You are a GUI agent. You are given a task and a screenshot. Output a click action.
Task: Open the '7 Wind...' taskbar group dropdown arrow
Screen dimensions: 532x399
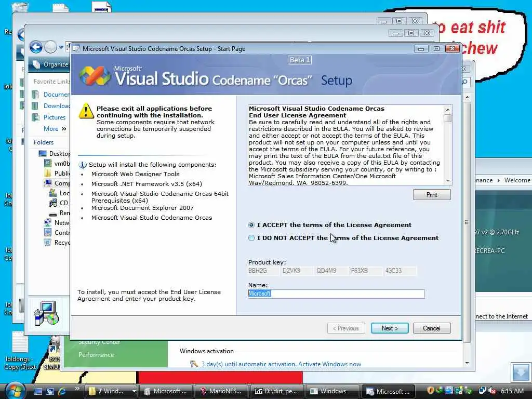pos(134,391)
